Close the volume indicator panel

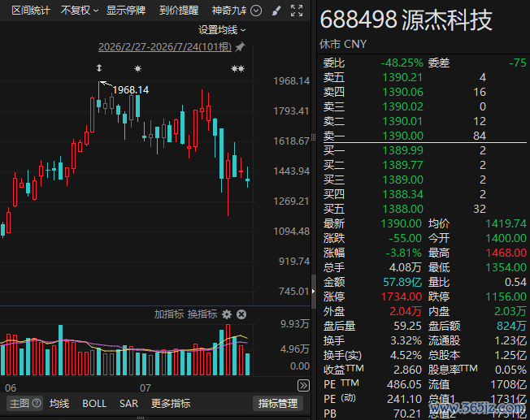241,314
